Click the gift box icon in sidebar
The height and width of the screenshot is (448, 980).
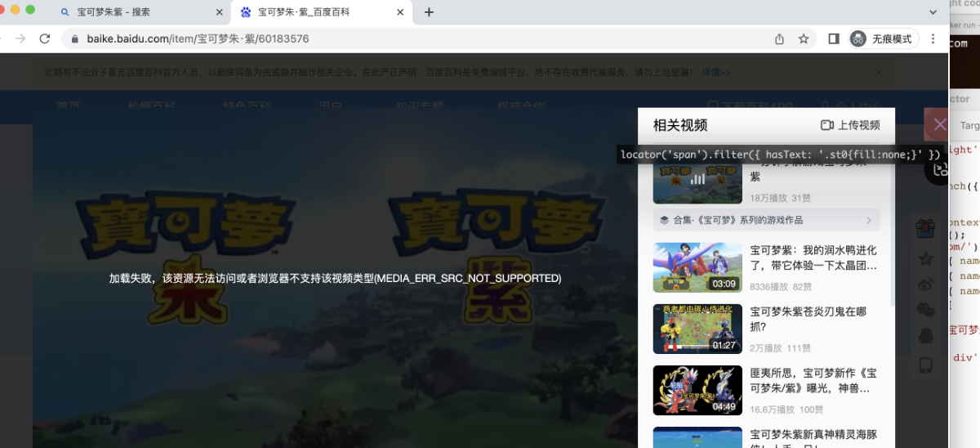click(x=925, y=226)
